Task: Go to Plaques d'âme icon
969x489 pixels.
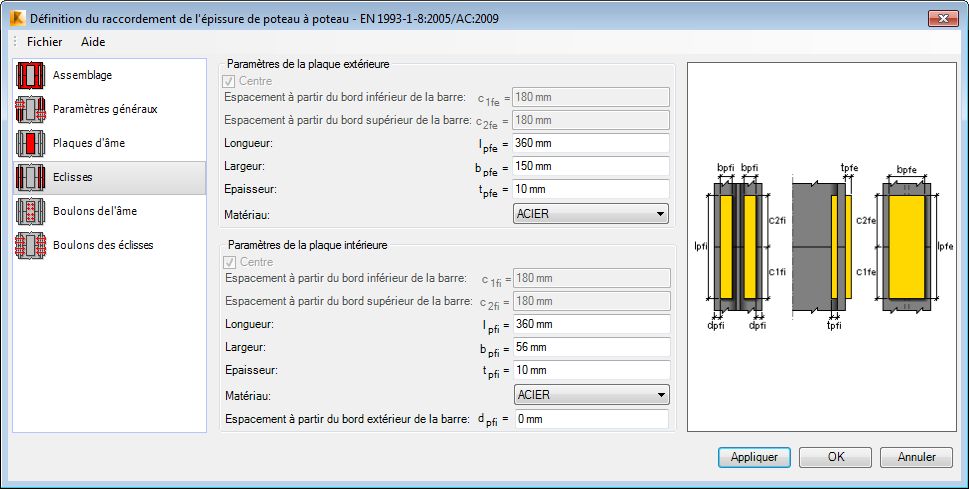Action: tap(30, 143)
